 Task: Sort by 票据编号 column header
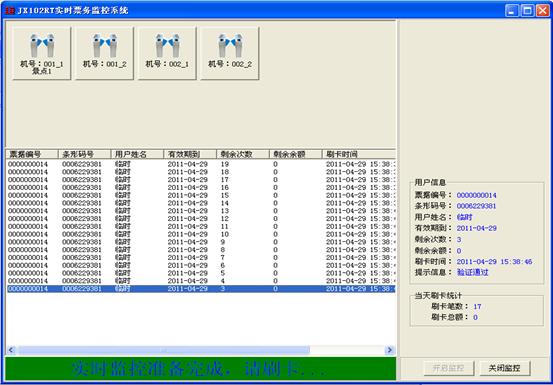[32, 154]
